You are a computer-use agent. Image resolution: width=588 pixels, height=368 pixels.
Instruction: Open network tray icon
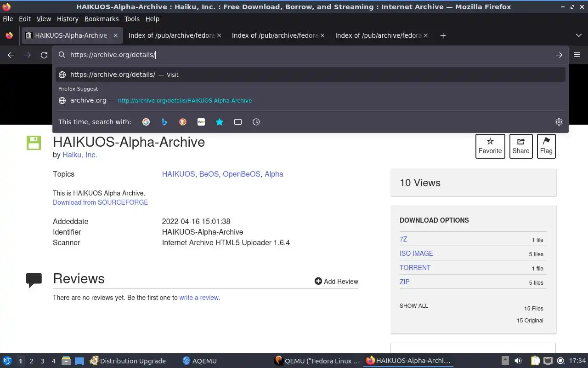(x=548, y=361)
